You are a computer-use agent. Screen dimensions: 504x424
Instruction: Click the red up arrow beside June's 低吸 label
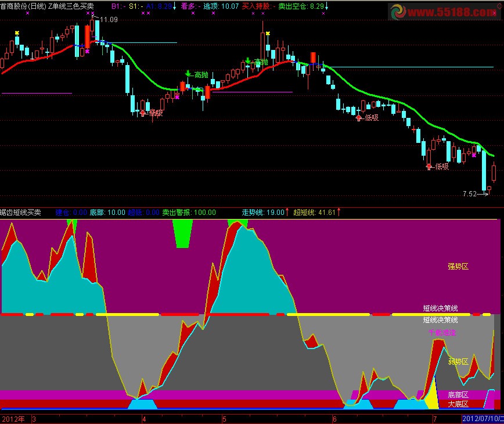tap(358, 118)
